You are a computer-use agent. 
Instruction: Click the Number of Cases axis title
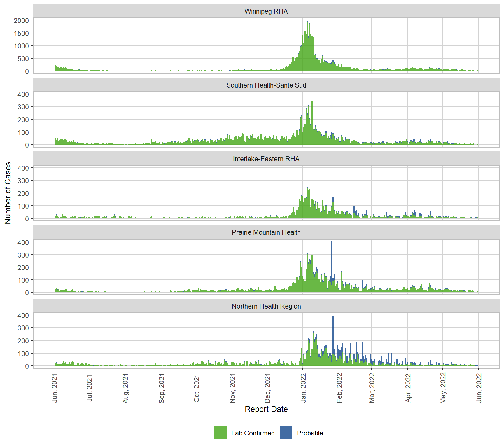click(x=8, y=193)
